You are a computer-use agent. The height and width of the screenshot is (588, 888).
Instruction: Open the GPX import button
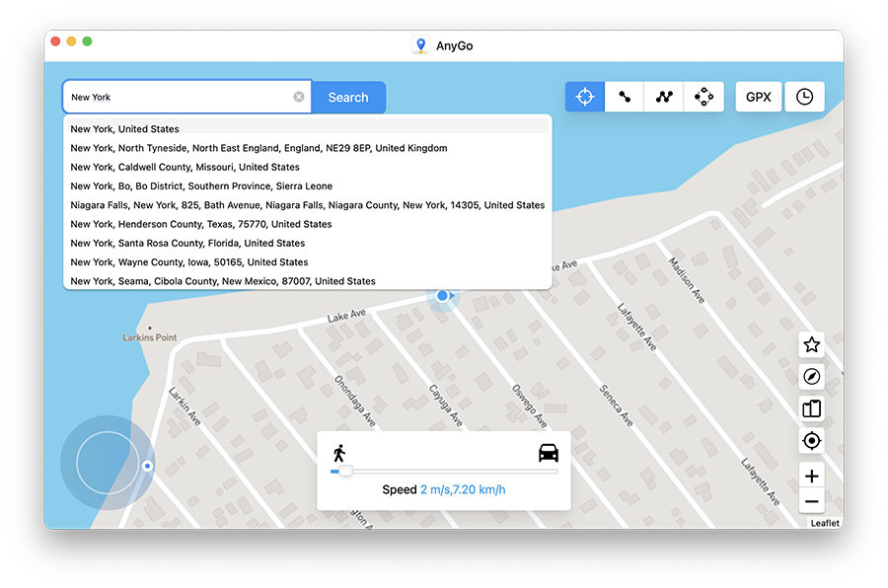tap(758, 96)
